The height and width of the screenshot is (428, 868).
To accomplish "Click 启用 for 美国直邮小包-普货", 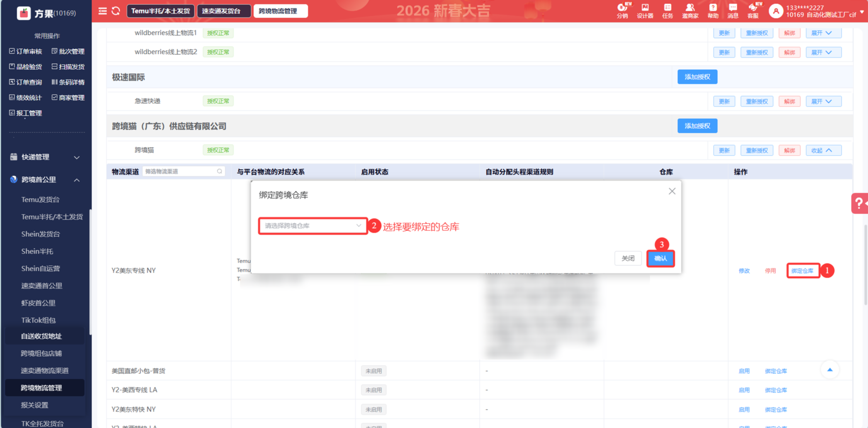I will point(744,371).
